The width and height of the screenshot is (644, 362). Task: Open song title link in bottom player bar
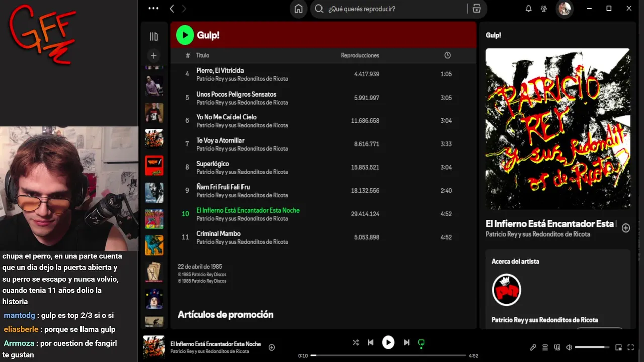point(215,344)
